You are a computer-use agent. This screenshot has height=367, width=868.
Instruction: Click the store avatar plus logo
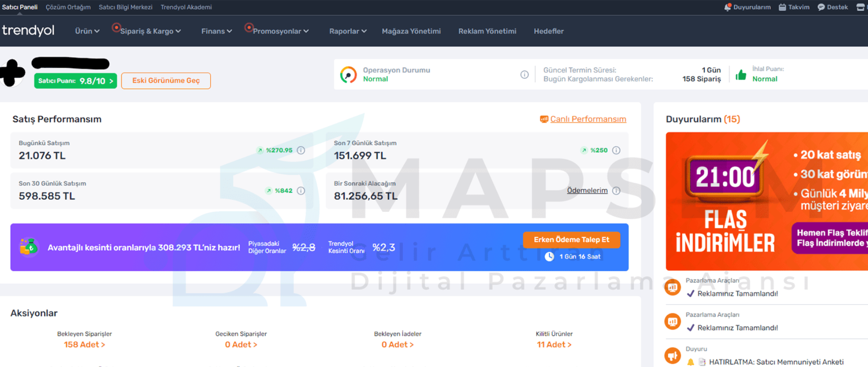tap(12, 73)
